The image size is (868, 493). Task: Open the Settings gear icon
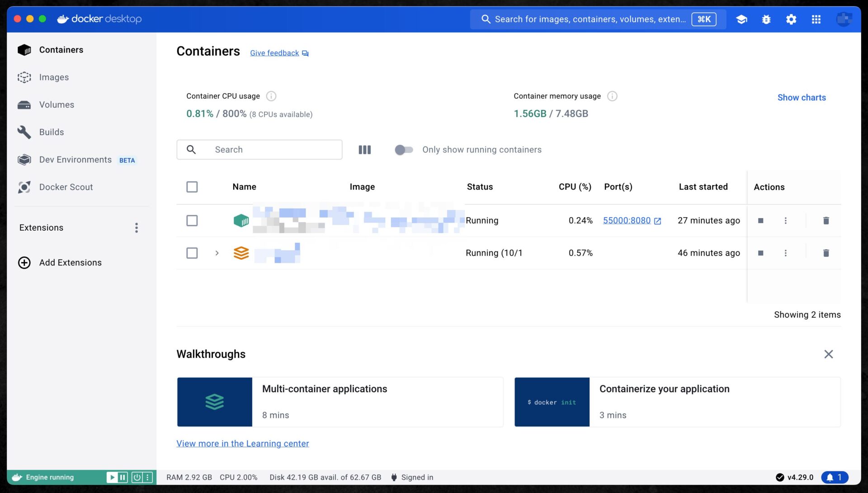tap(791, 19)
